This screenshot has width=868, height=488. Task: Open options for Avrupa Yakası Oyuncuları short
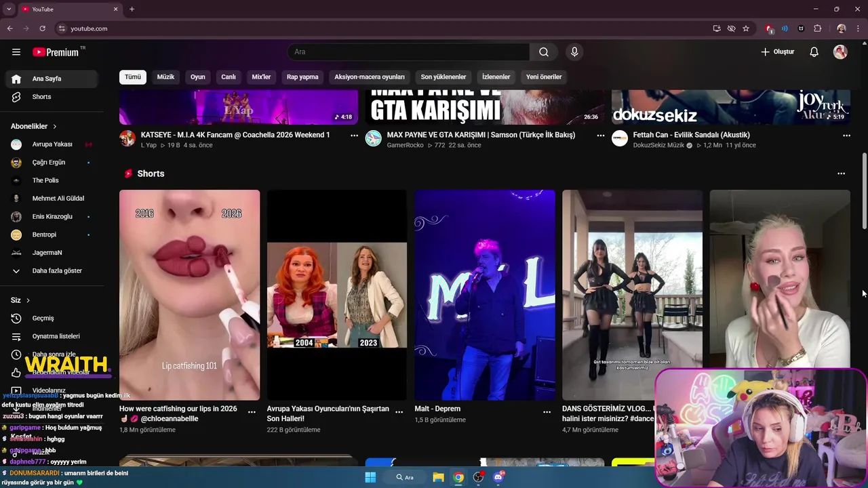click(x=399, y=411)
